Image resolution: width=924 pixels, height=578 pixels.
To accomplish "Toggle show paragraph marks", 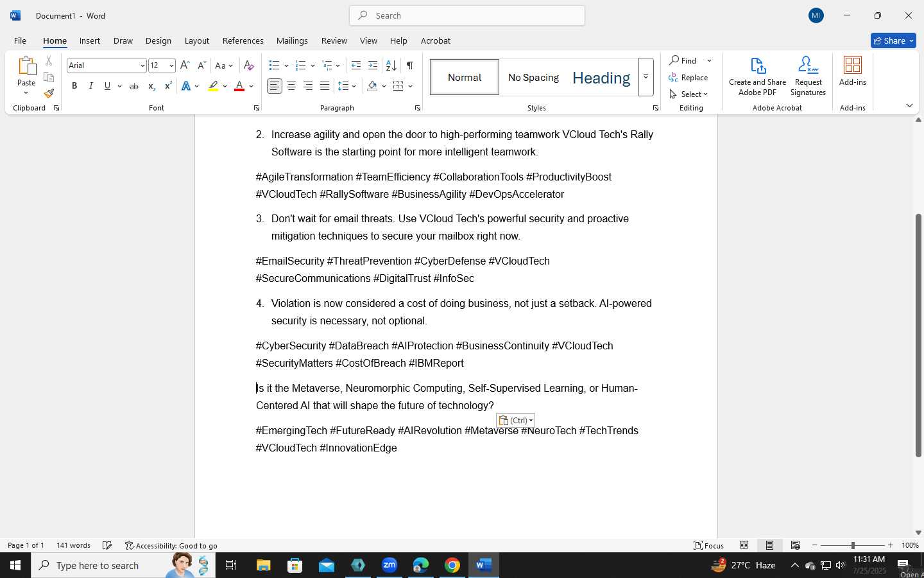I will [410, 66].
